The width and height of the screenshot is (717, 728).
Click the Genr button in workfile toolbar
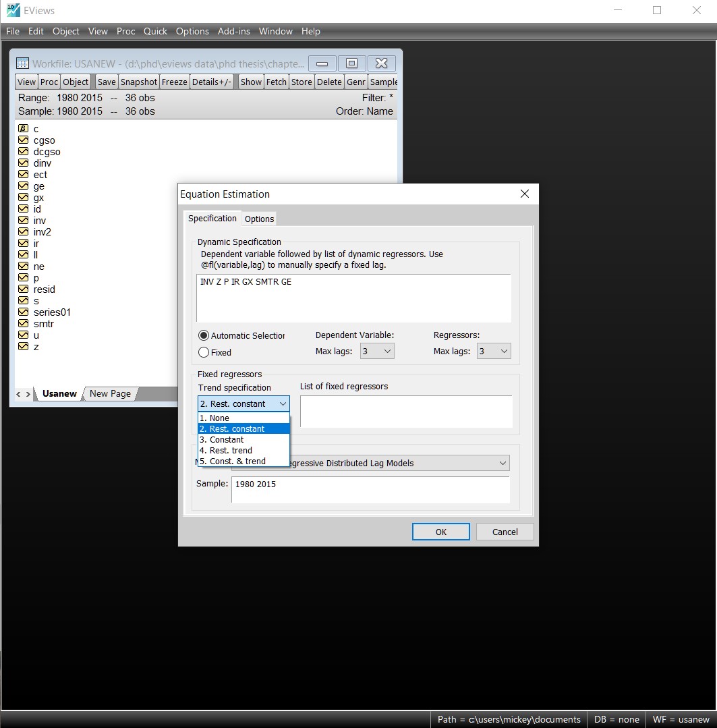(x=356, y=82)
